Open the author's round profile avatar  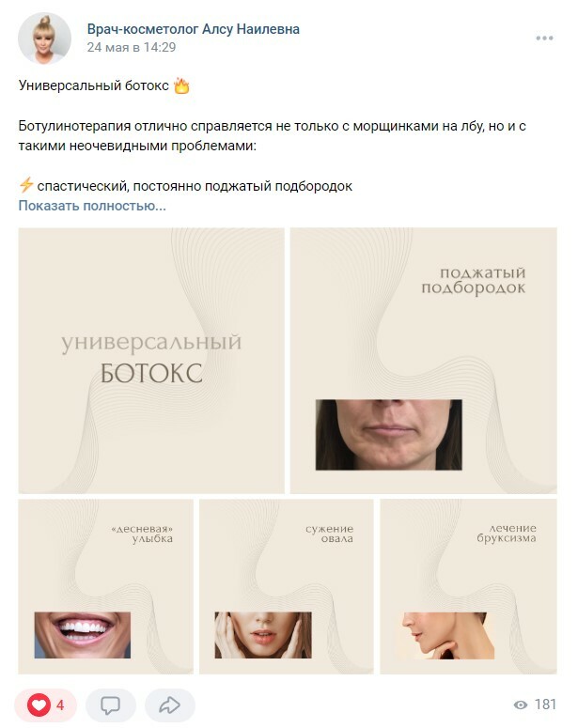tap(44, 39)
